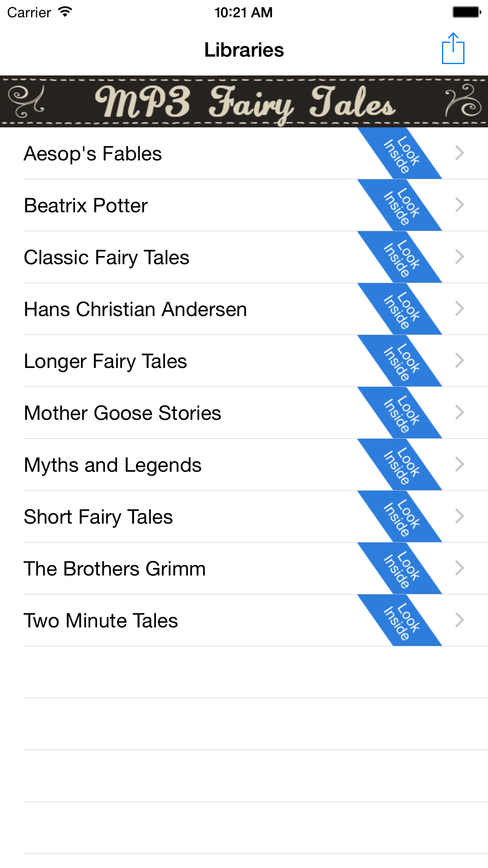Tap Look Inside ribbon on Short Fairy Tales

[400, 517]
